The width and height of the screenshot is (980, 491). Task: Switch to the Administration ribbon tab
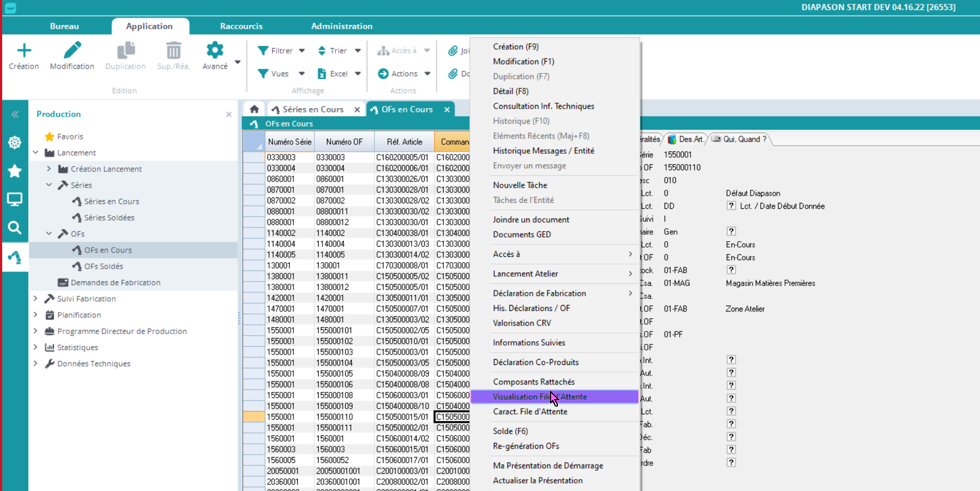tap(341, 26)
